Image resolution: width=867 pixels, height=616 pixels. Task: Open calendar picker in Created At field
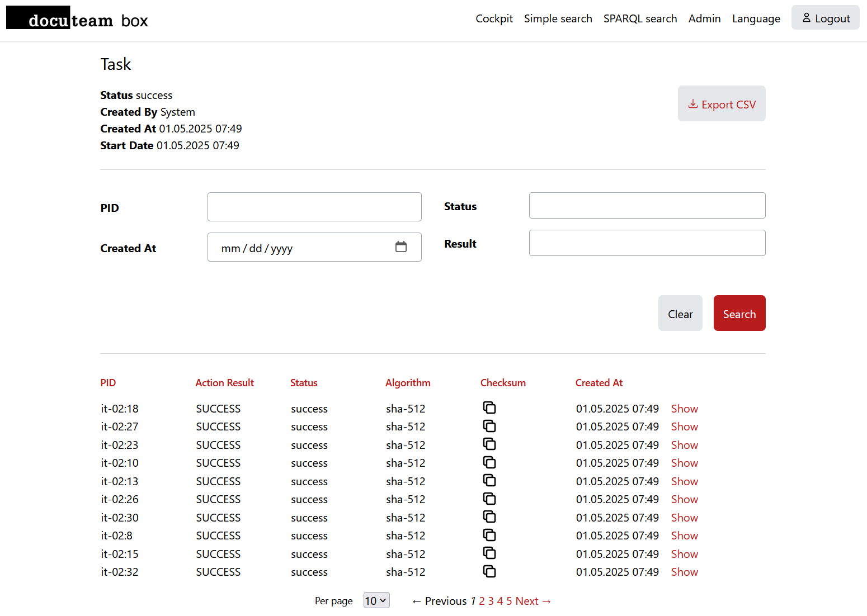(401, 247)
